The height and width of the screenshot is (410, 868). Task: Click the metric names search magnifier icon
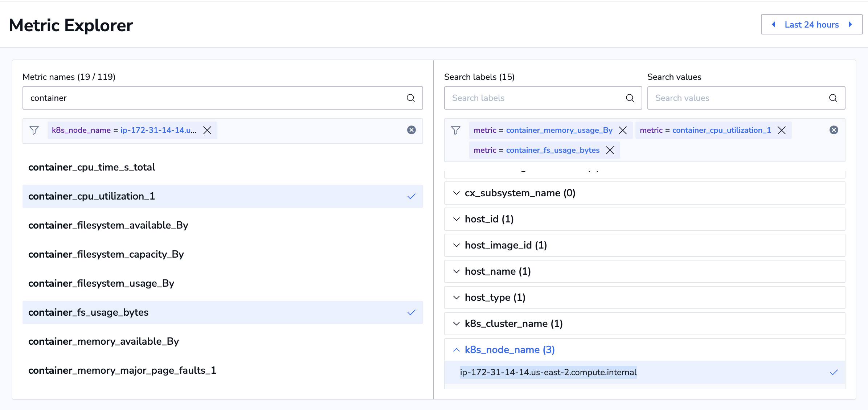click(410, 98)
